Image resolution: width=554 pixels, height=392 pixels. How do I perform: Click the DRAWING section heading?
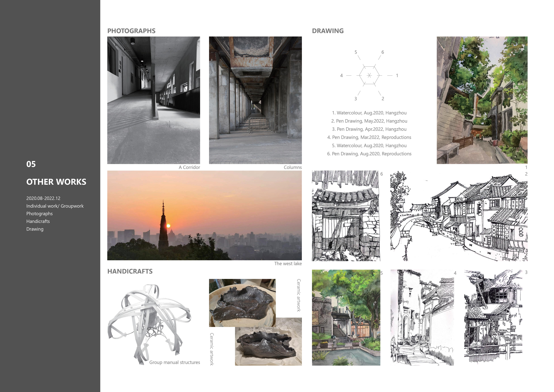[328, 31]
